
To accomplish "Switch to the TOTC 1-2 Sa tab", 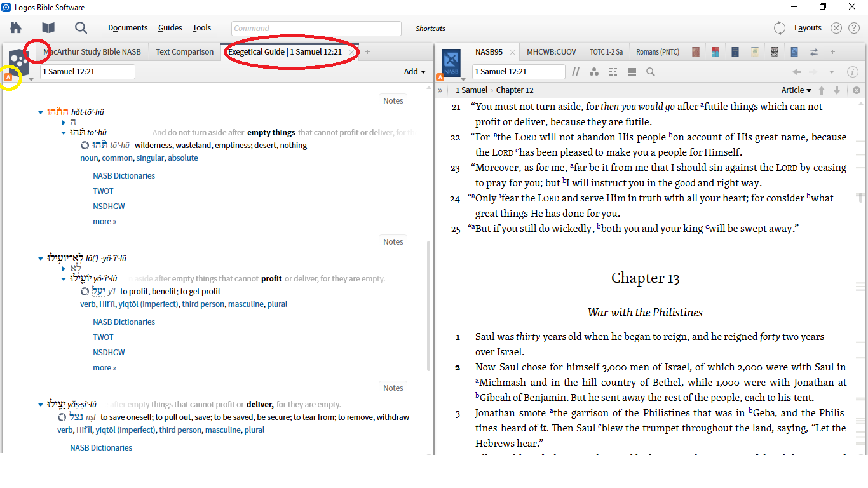I will point(606,52).
